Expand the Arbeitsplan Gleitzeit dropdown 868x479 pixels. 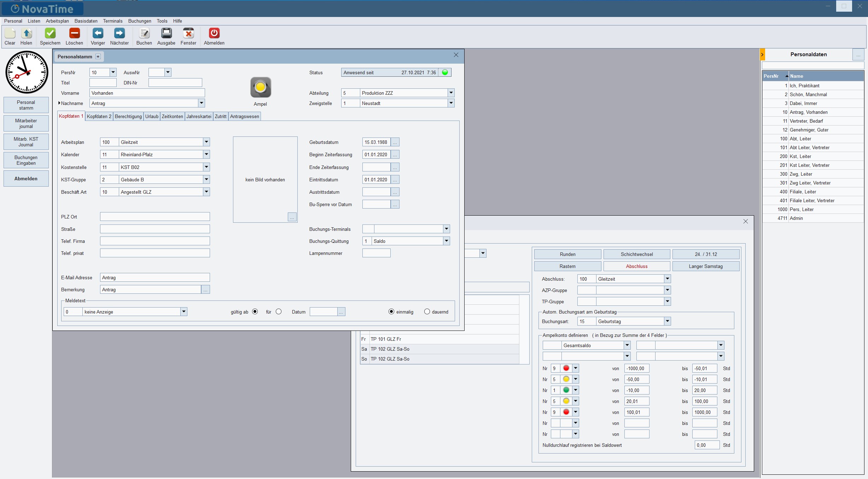[x=206, y=142]
